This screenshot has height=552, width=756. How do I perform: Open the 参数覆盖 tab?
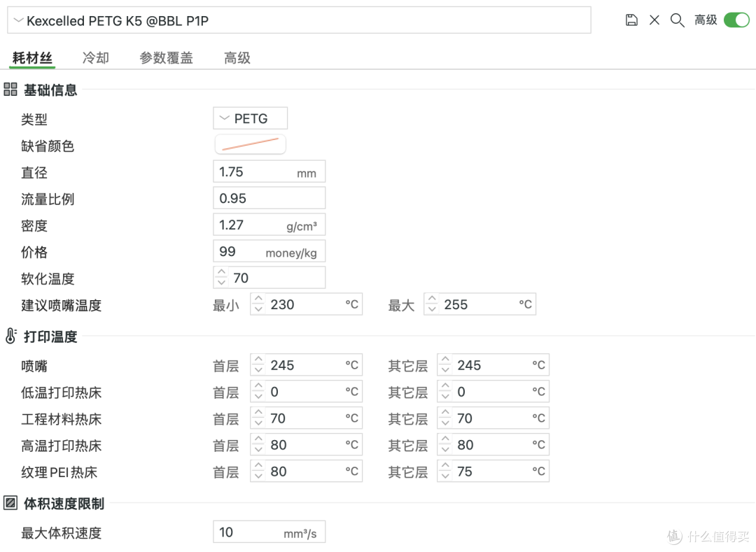pos(166,58)
